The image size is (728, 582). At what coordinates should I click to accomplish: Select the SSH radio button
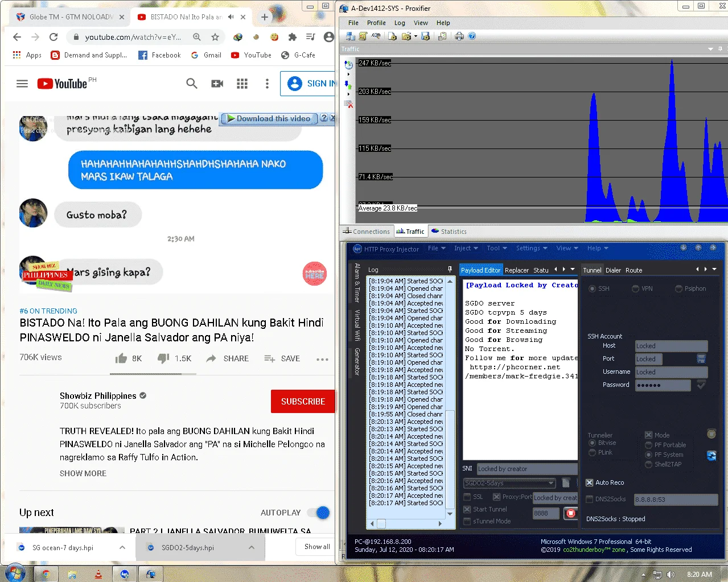point(592,288)
